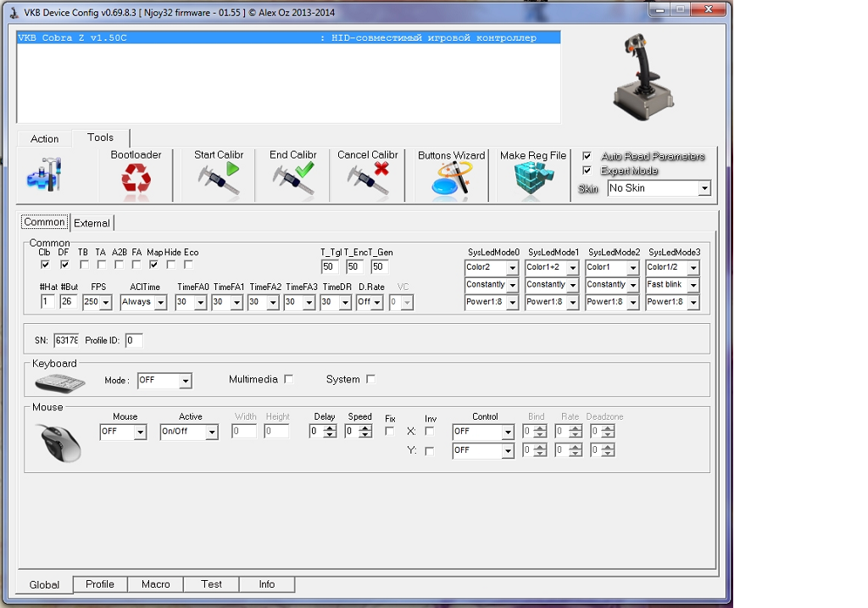Open SysLedMode3 Fast blink dropdown
Image resolution: width=868 pixels, height=608 pixels.
[693, 285]
